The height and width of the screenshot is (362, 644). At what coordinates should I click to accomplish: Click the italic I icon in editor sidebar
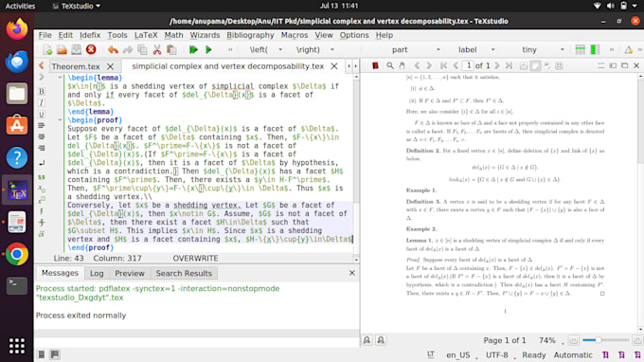tap(42, 102)
